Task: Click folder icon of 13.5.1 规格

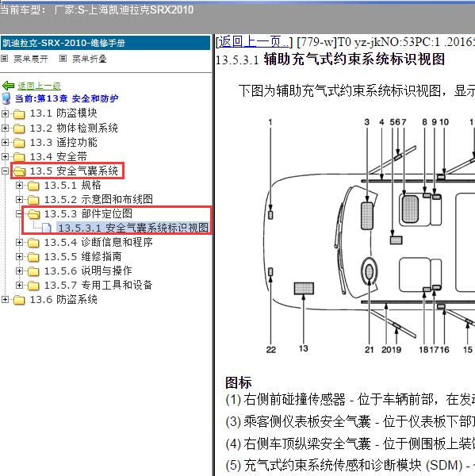Action: click(33, 186)
